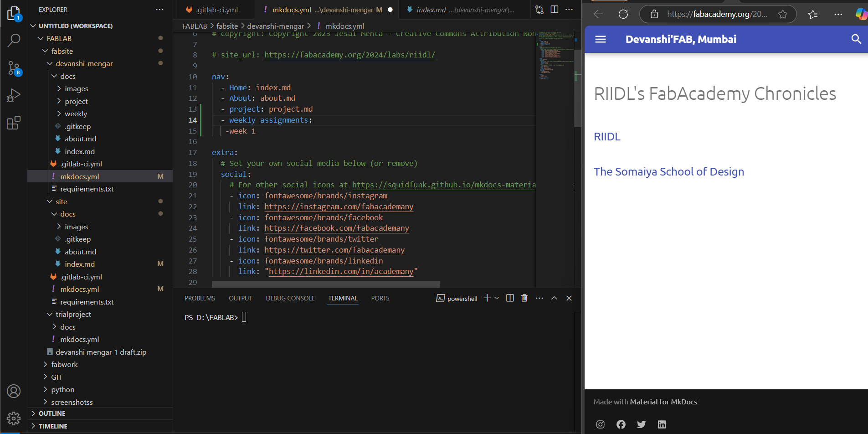Open browser favorites list icon
The width and height of the screenshot is (868, 434).
pos(813,15)
